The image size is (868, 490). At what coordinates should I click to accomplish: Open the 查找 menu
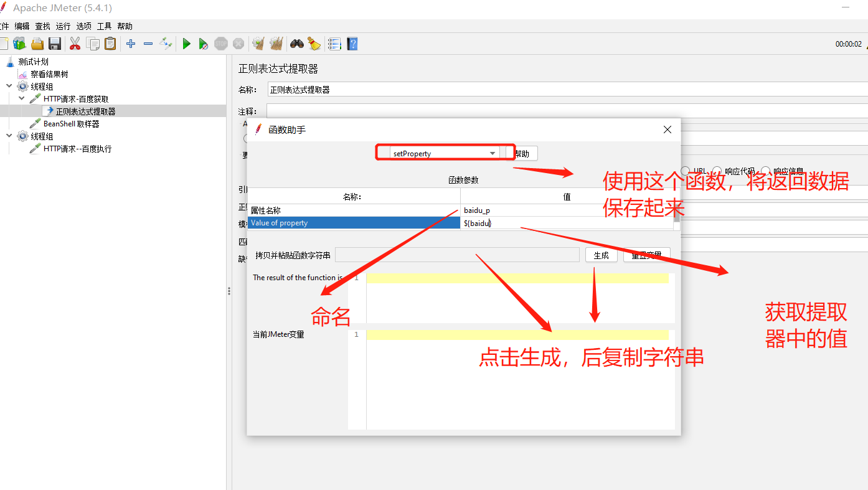point(42,26)
